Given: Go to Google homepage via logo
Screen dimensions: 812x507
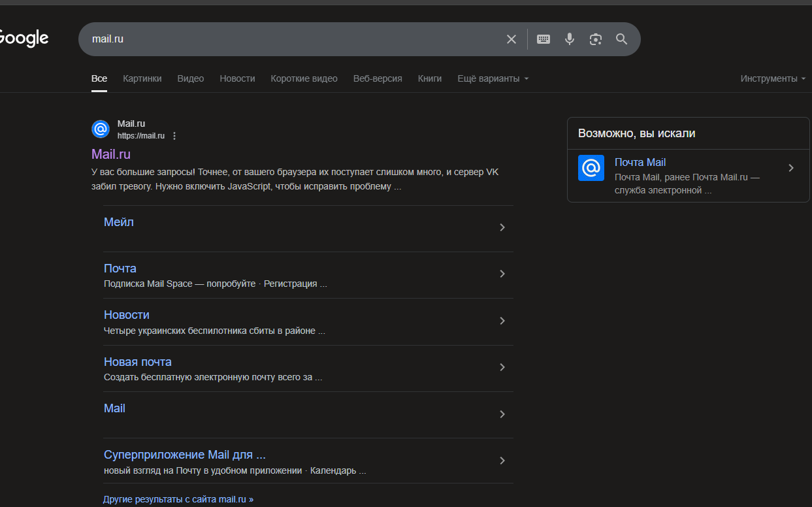Looking at the screenshot, I should pyautogui.click(x=24, y=39).
